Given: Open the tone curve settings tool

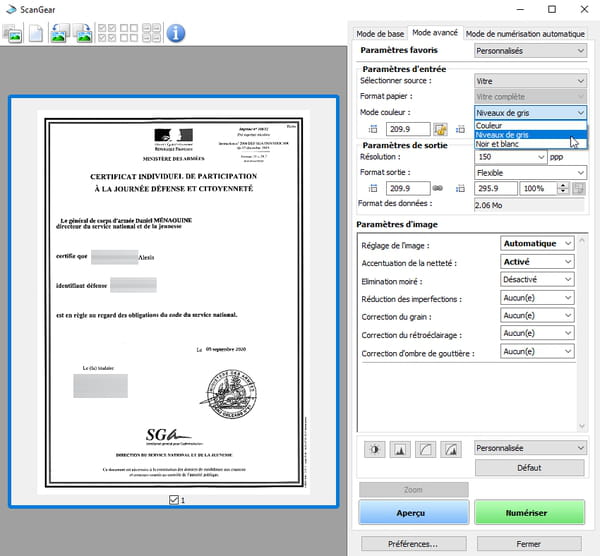Looking at the screenshot, I should [425, 449].
